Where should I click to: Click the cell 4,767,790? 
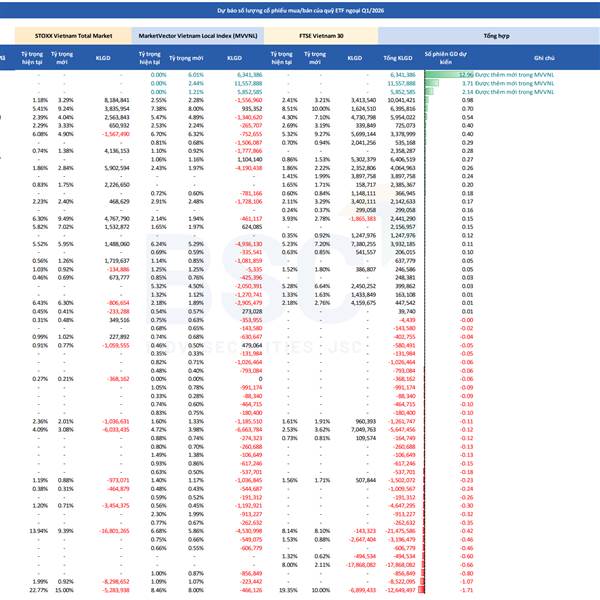tap(117, 218)
